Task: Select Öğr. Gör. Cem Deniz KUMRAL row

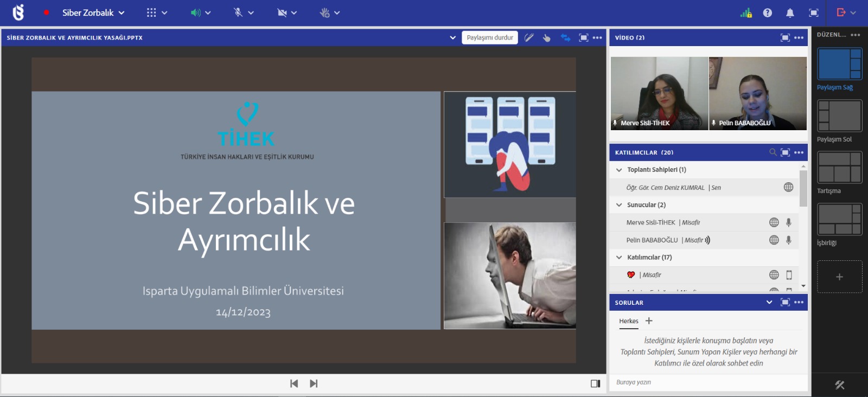Action: pyautogui.click(x=704, y=187)
